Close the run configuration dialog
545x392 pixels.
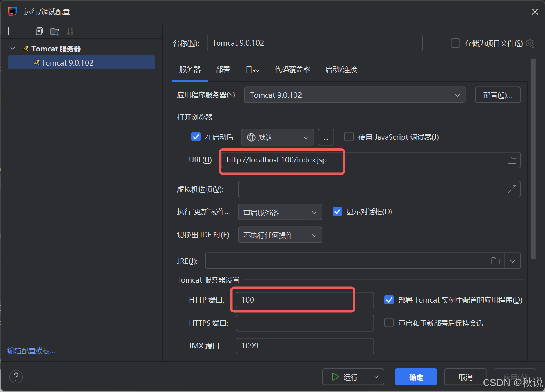click(535, 12)
